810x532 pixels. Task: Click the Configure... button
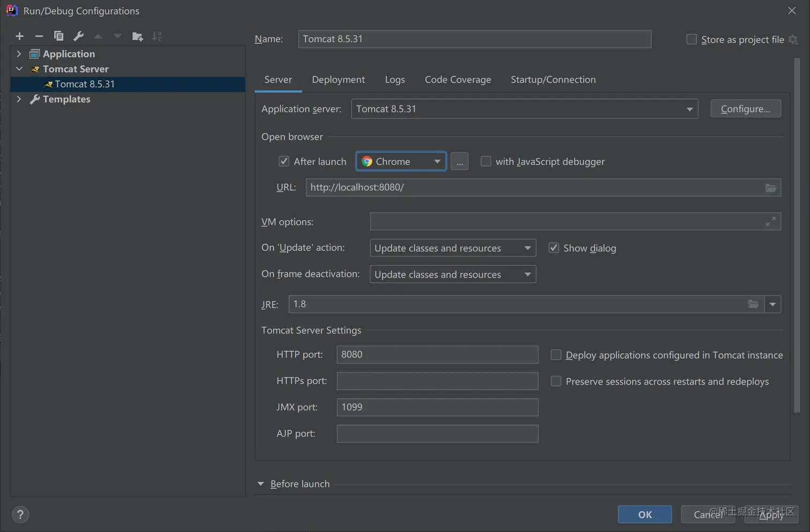coord(746,109)
